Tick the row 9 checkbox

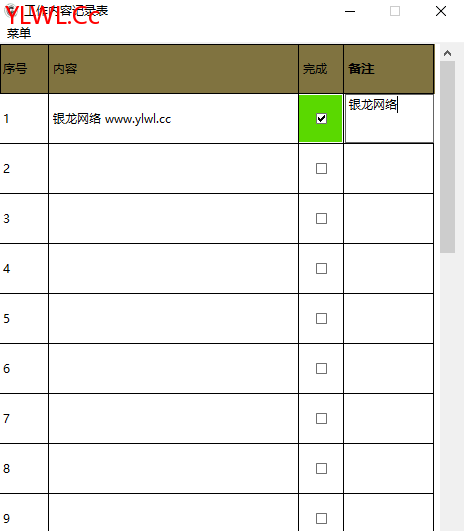(x=321, y=518)
